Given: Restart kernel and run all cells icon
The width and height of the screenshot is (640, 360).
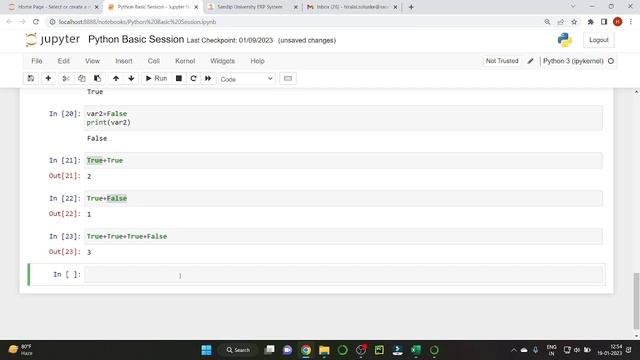Looking at the screenshot, I should (208, 78).
